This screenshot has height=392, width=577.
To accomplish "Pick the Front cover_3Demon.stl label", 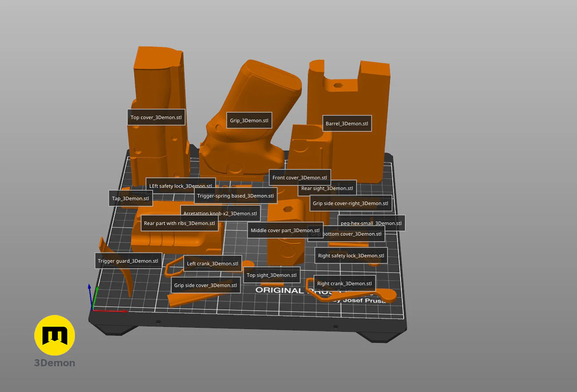I will pyautogui.click(x=300, y=177).
